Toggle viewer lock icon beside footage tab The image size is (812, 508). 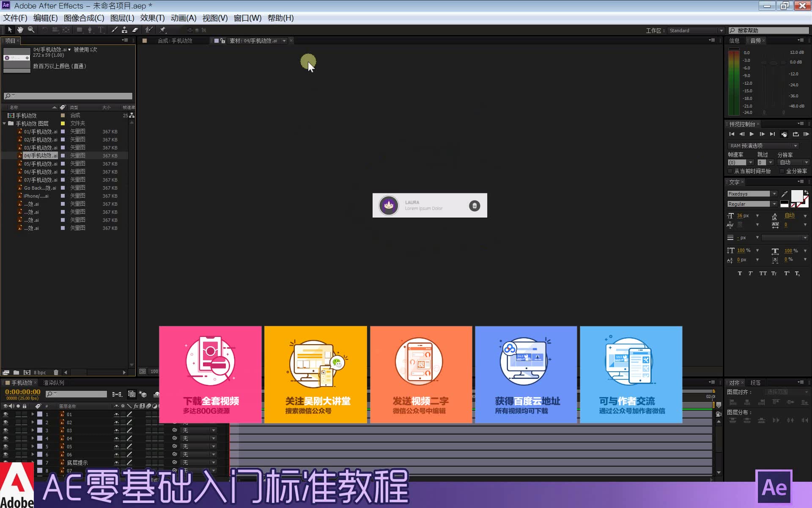(223, 41)
